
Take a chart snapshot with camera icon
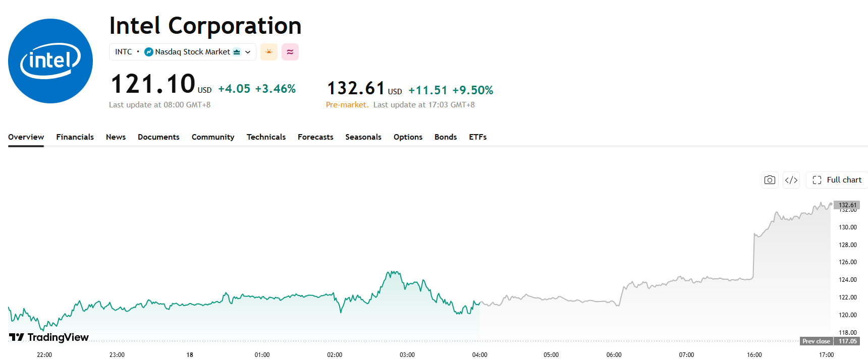(x=770, y=180)
